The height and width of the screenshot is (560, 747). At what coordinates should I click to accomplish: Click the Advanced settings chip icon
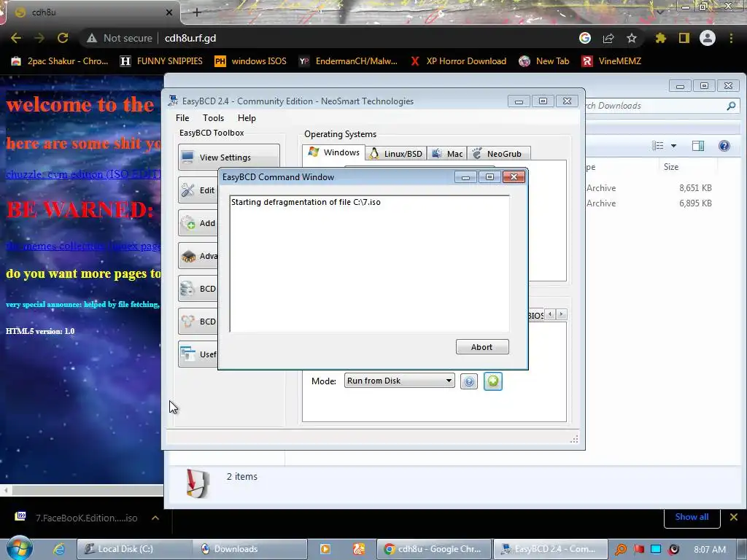(187, 256)
